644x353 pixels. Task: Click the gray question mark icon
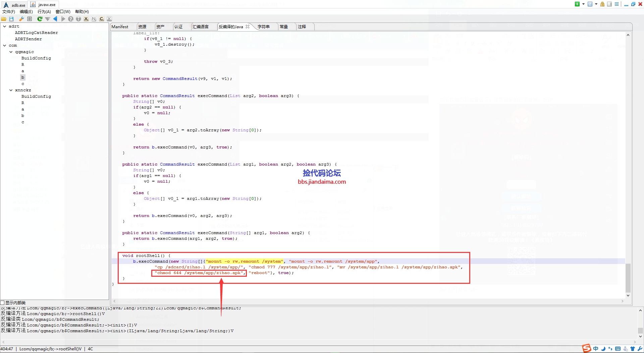(x=71, y=19)
